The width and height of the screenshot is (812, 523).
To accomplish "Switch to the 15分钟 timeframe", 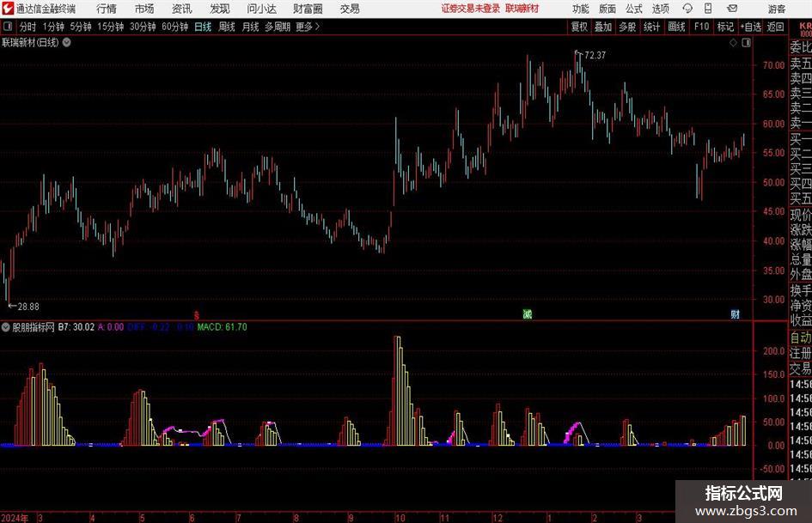I will [111, 27].
